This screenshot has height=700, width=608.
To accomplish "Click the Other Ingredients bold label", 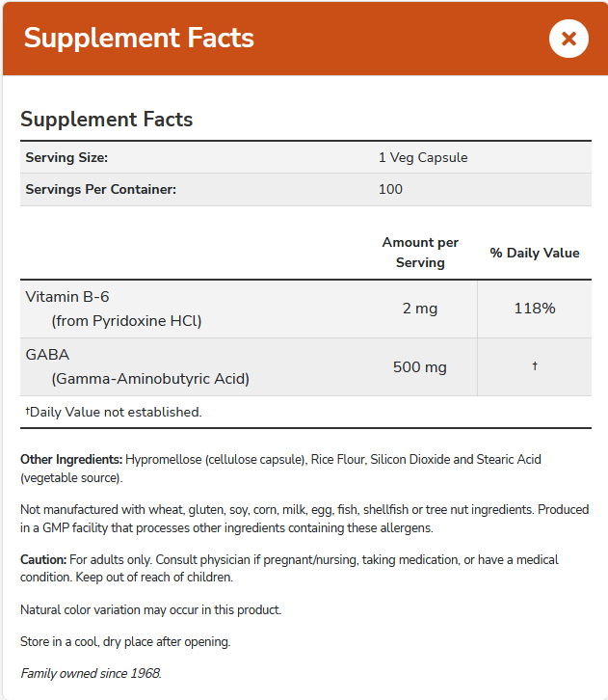I will (71, 460).
